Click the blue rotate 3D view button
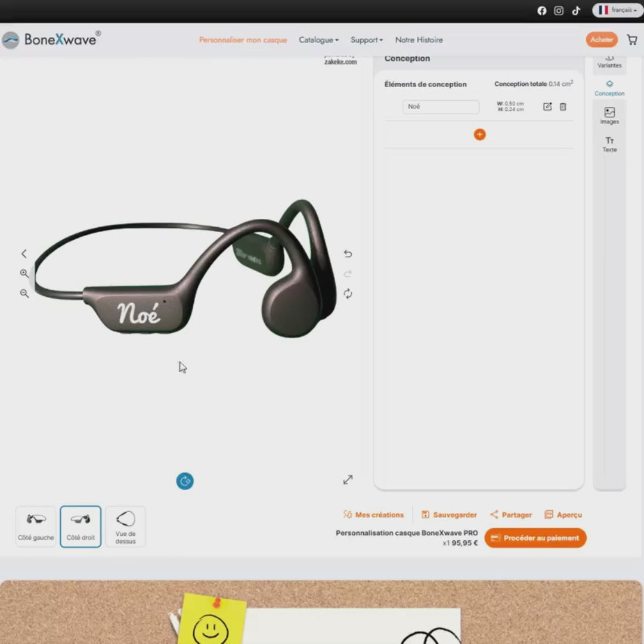Viewport: 644px width, 644px height. (x=185, y=481)
